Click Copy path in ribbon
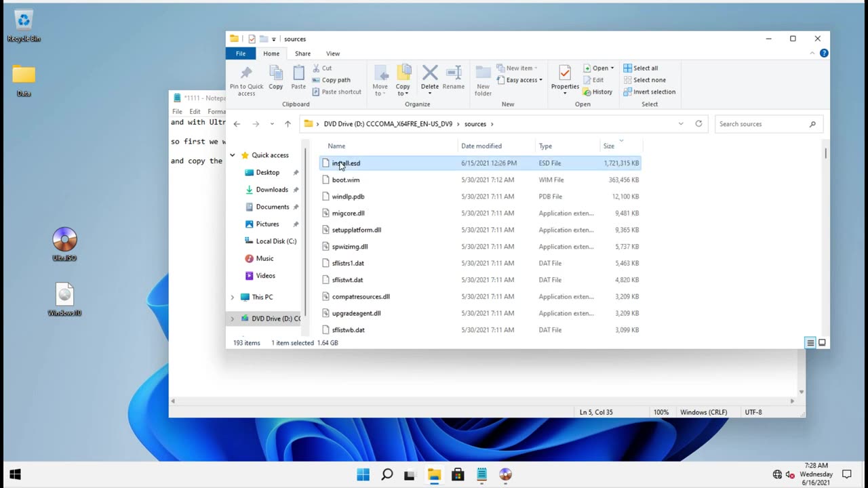 331,80
